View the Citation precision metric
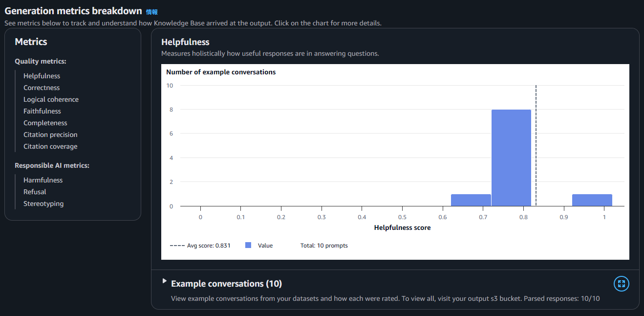 (x=50, y=135)
